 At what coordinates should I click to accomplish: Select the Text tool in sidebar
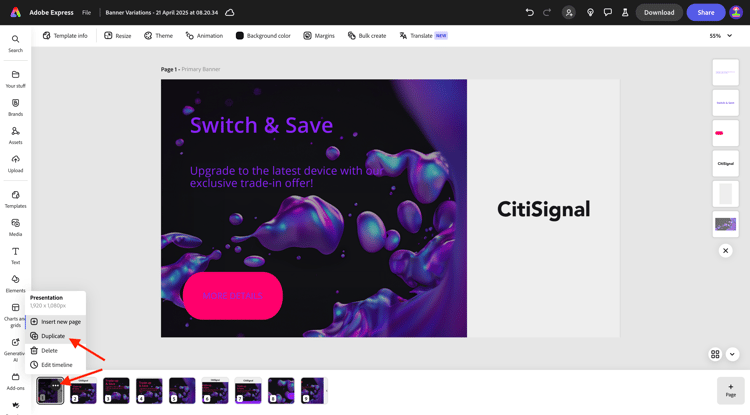pyautogui.click(x=15, y=255)
